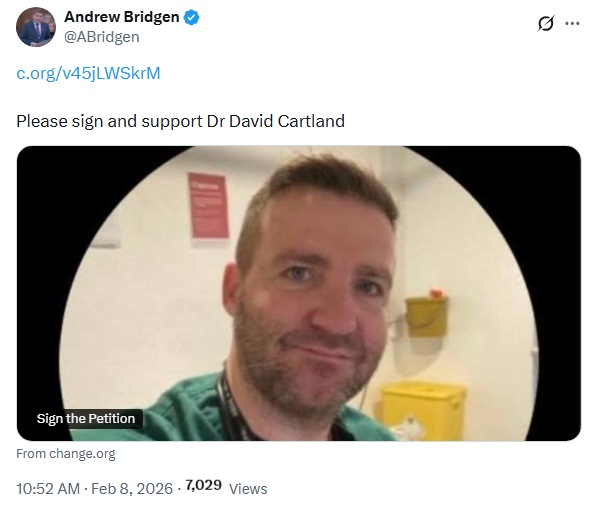The height and width of the screenshot is (507, 596).
Task: Open the three-dot more options menu
Action: tap(572, 24)
